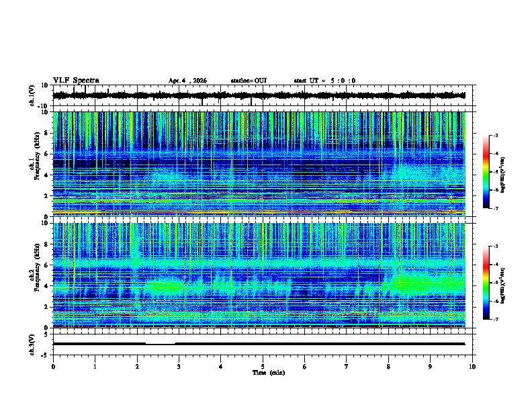The height and width of the screenshot is (411, 532).
Task: Click the -3 label on ch.2 color bar
Action: 495,246
